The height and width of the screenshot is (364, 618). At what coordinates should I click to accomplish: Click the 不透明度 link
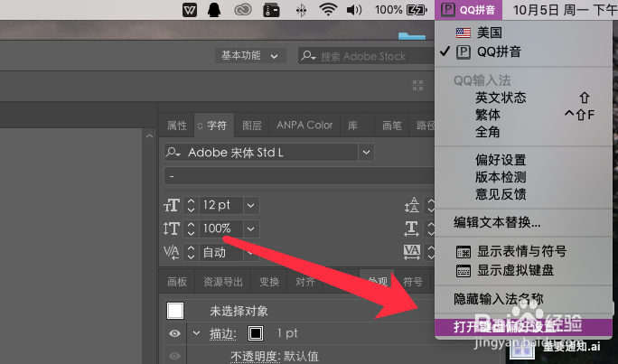click(x=255, y=357)
